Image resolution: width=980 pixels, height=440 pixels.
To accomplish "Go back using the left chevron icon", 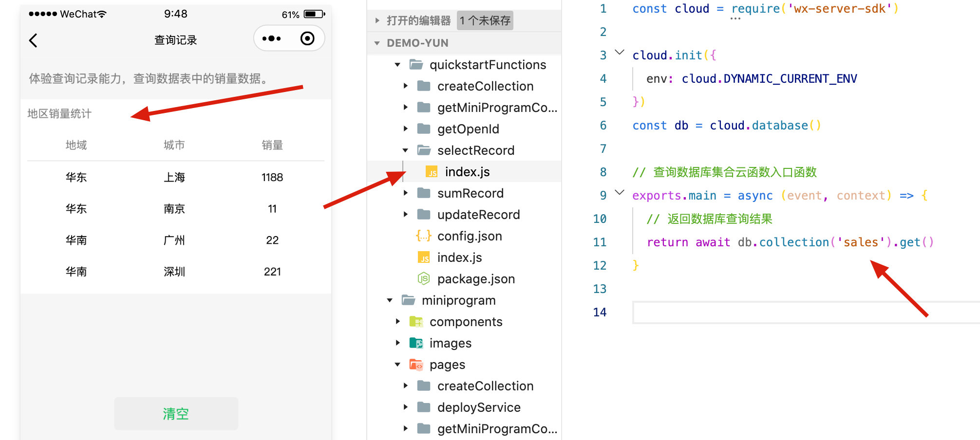I will [33, 40].
